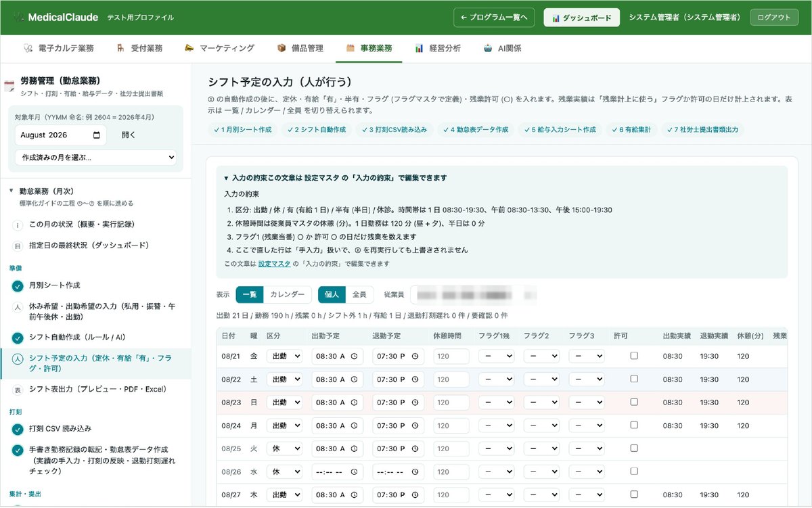Click the 表 icon beside シフト表出力
Image resolution: width=812 pixels, height=508 pixels.
(18, 390)
